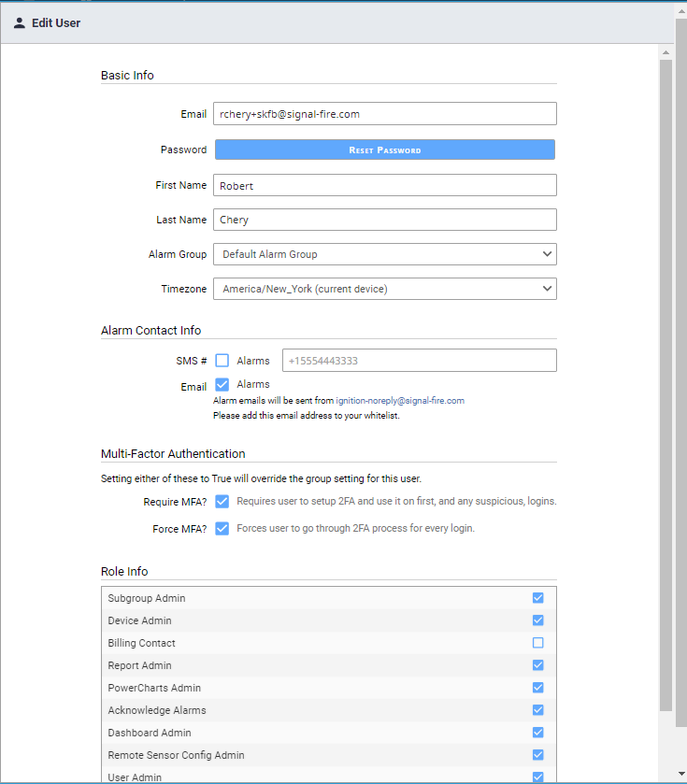
Task: Toggle the Require MFA checkbox
Action: 222,502
